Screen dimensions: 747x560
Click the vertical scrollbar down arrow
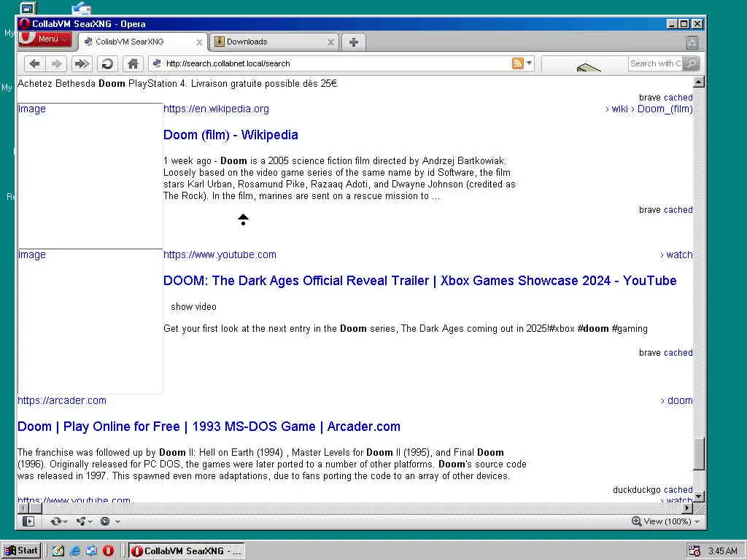point(698,497)
